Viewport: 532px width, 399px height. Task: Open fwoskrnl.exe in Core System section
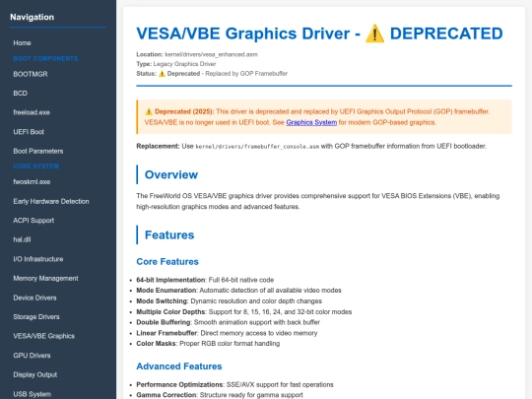point(32,182)
